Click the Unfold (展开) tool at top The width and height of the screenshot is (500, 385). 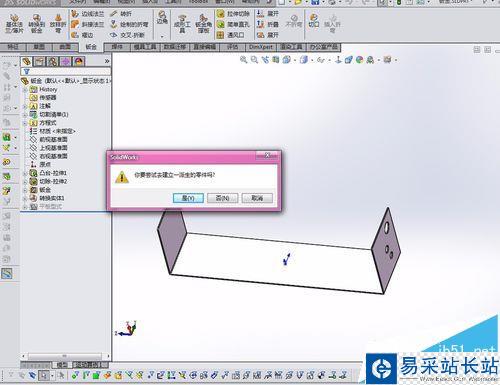tap(268, 14)
